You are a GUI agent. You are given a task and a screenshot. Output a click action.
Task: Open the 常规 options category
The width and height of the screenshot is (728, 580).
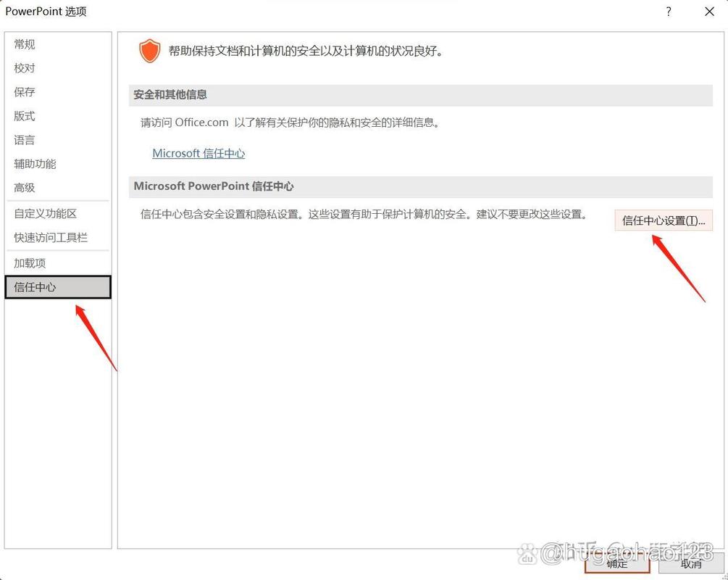(57, 44)
